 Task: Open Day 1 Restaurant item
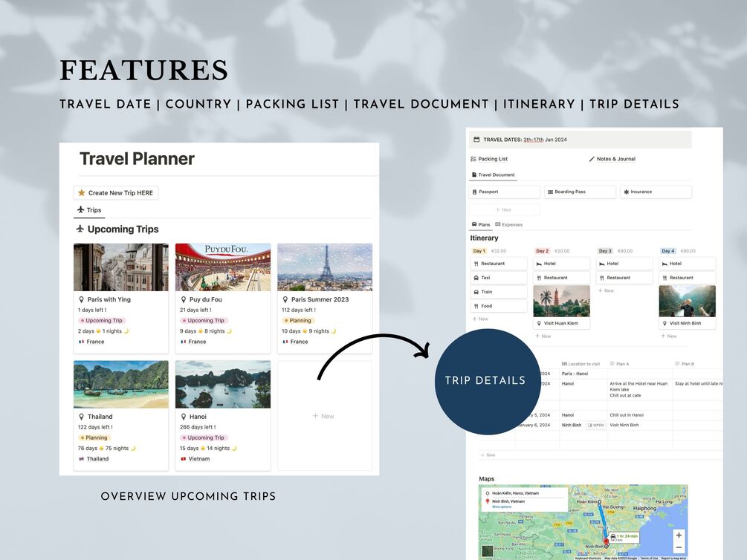coord(499,264)
